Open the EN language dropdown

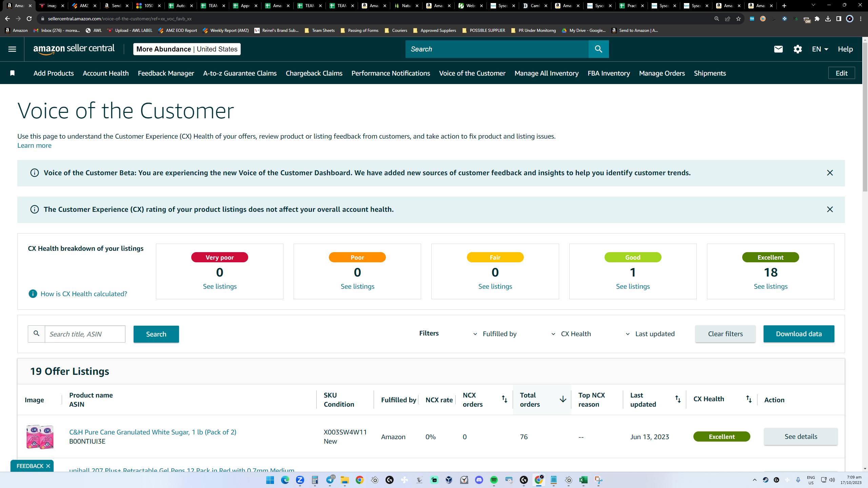click(820, 49)
